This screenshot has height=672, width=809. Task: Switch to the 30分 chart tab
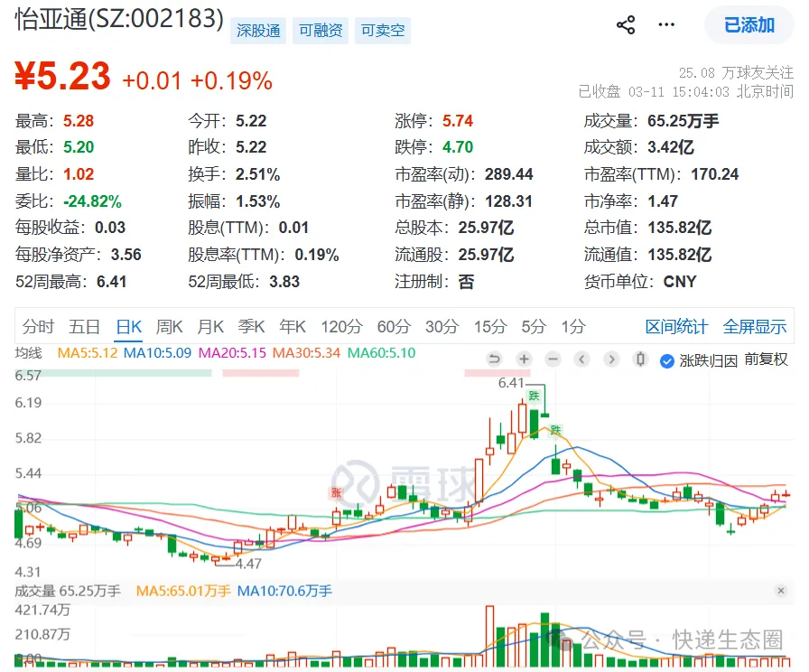pos(442,327)
